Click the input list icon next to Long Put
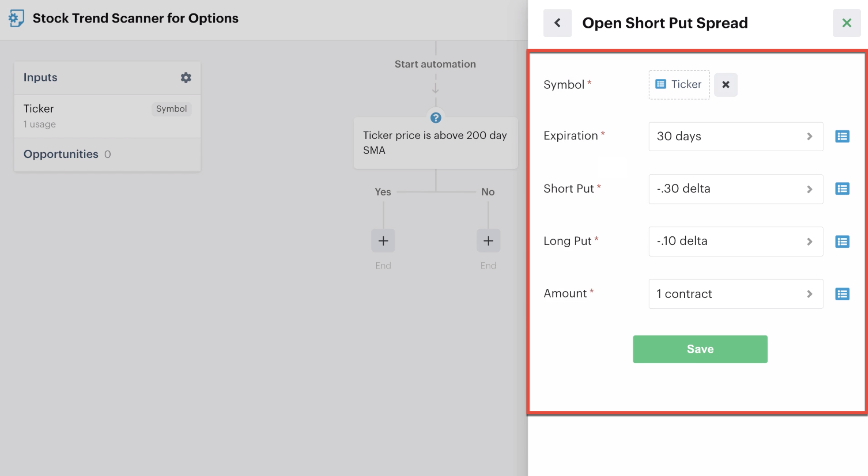 pos(842,241)
